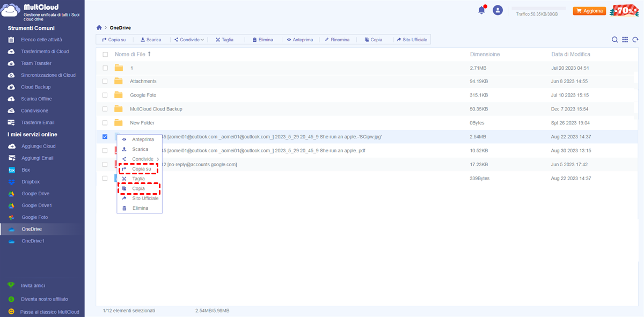Go to home icon in breadcrumb

pos(99,28)
